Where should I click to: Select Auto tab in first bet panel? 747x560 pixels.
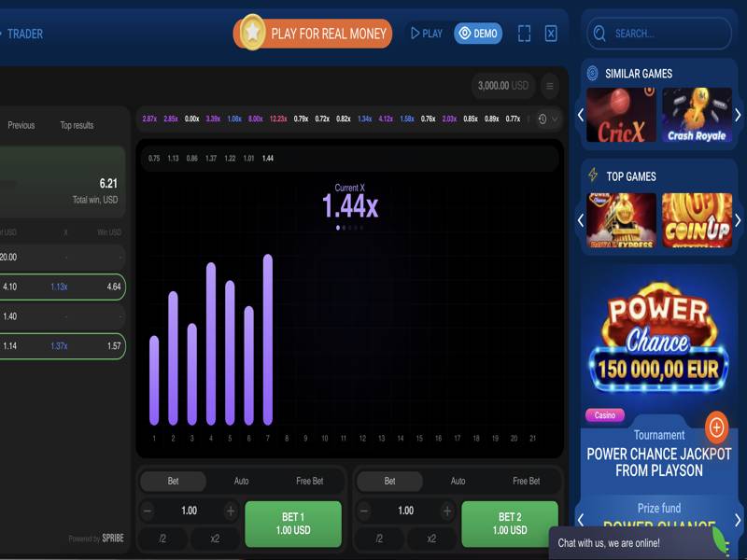click(241, 481)
